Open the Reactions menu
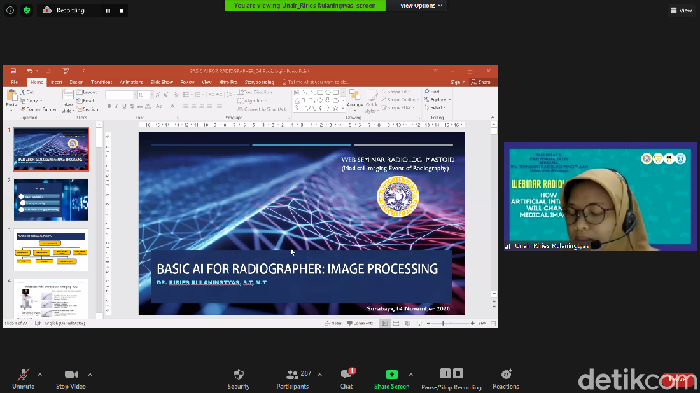 click(506, 379)
